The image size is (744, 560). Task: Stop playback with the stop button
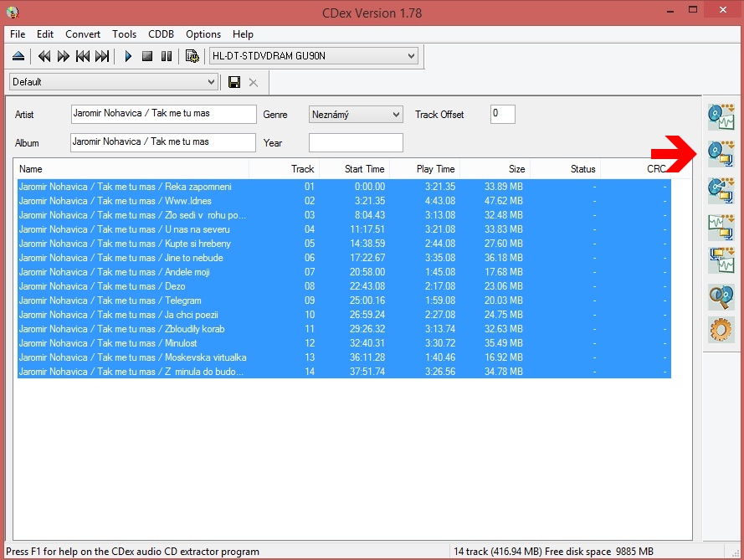tap(147, 56)
